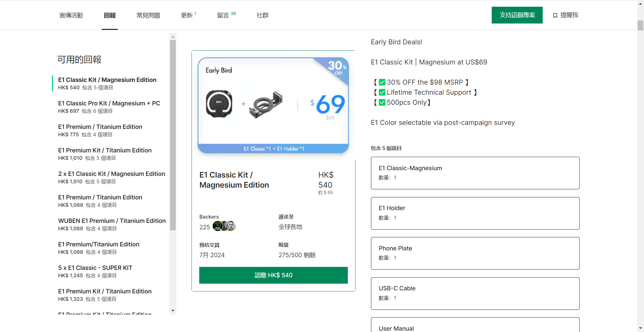Image resolution: width=644 pixels, height=332 pixels.
Task: Click the page scrollbar down arrow
Action: tap(640, 329)
